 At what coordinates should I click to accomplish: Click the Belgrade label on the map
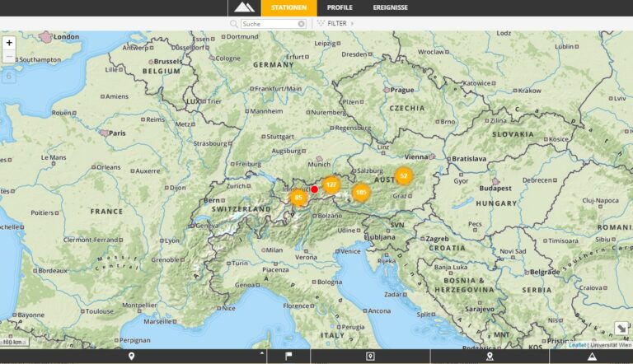coord(545,273)
